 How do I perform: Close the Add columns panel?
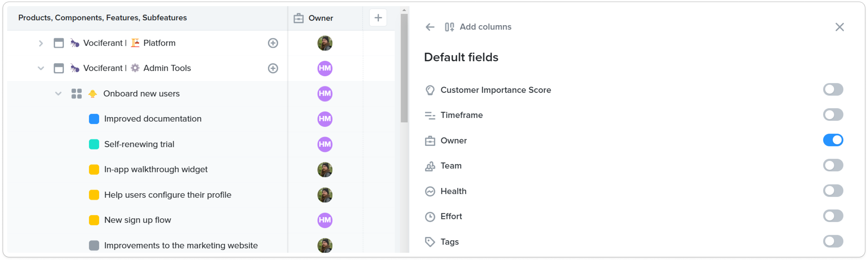839,27
